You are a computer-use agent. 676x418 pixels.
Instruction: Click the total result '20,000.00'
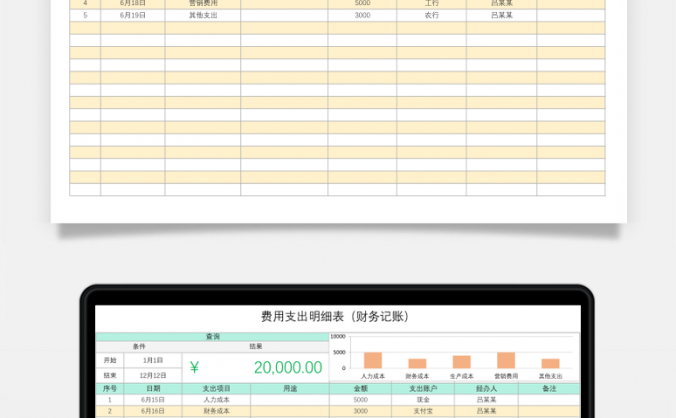tap(288, 368)
